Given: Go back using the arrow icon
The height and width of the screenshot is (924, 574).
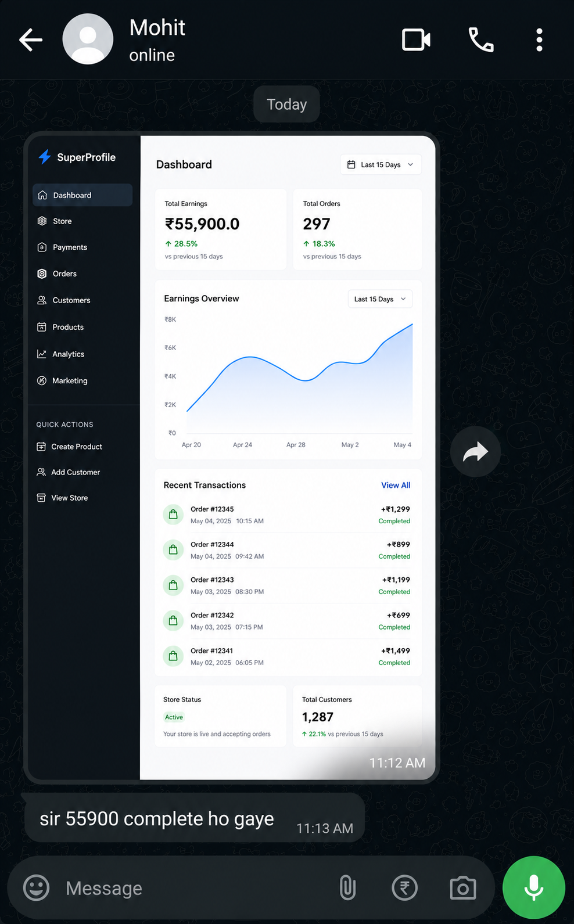Looking at the screenshot, I should (31, 40).
